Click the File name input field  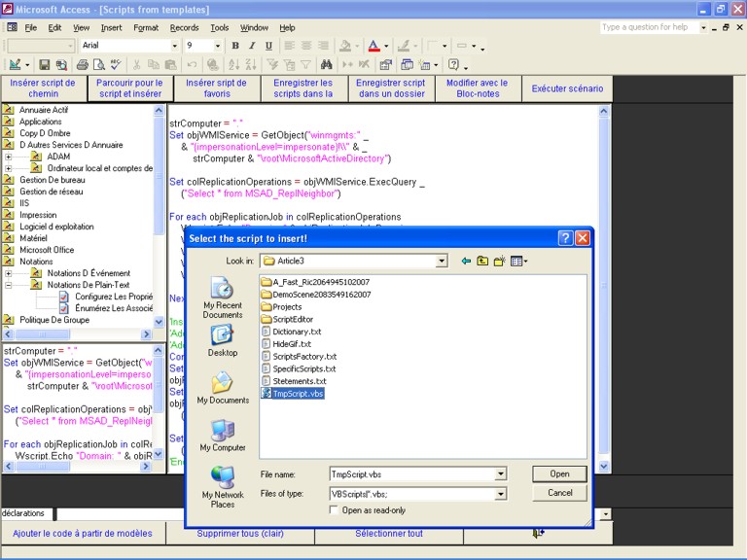point(412,474)
